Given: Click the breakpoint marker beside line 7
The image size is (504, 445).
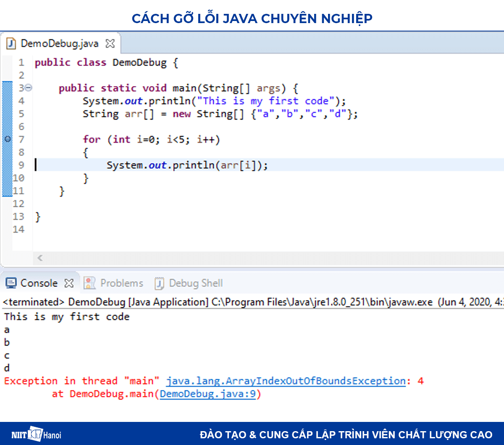Looking at the screenshot, I should (x=7, y=139).
